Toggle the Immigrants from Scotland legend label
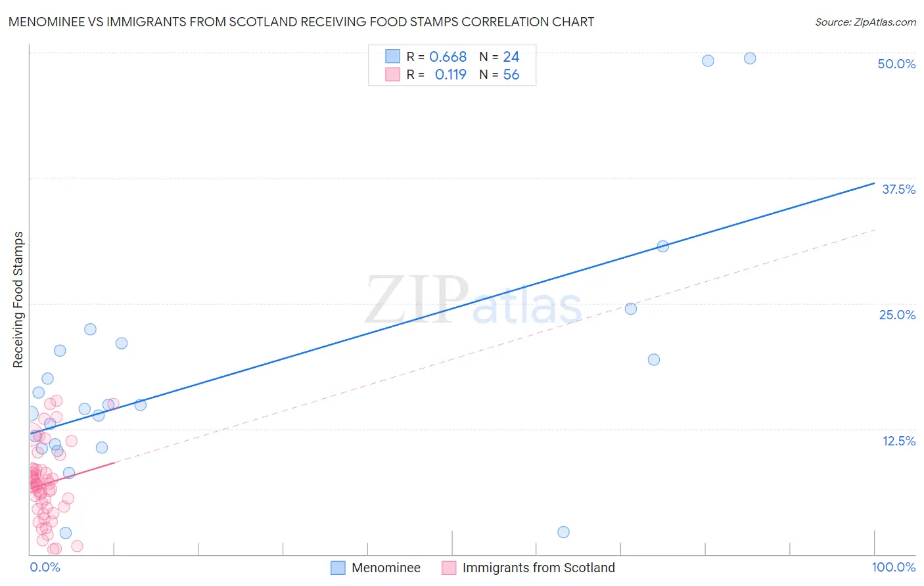The image size is (924, 586). pos(538,568)
